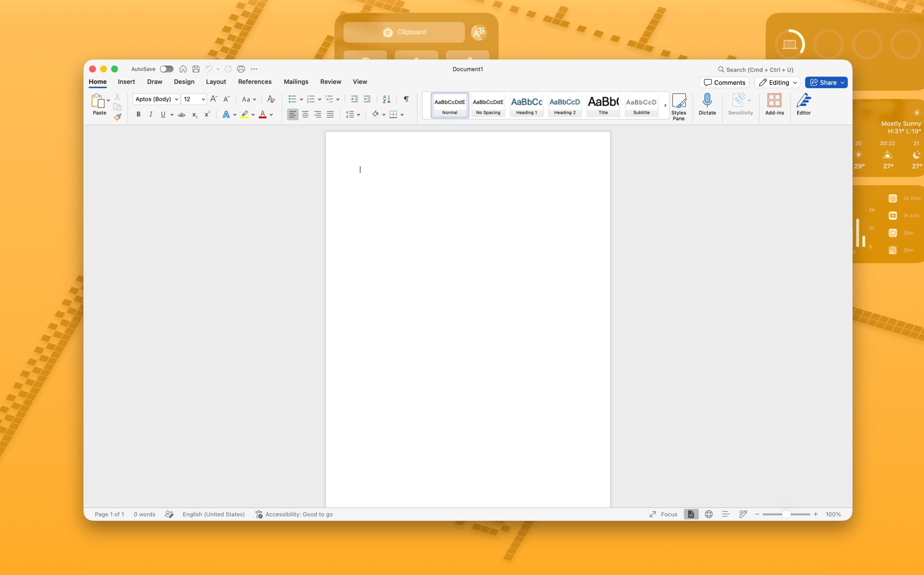924x575 pixels.
Task: Open the Styles Pane
Action: [679, 107]
